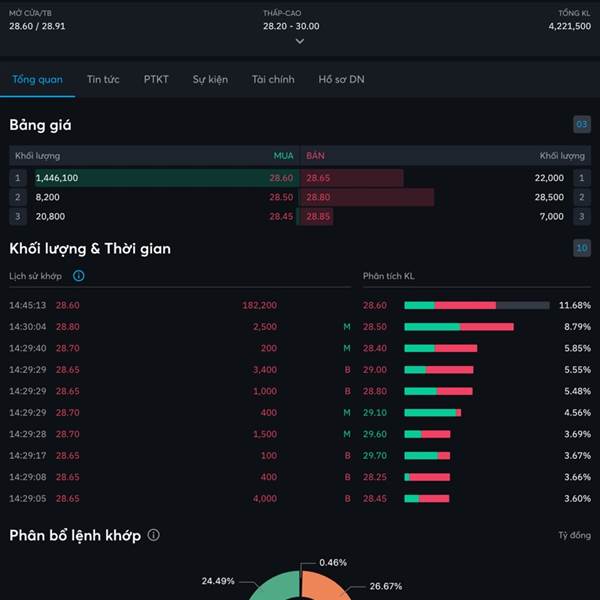Toggle the 10 rows button in Khối lượng & Thời gian
The height and width of the screenshot is (600, 600).
[x=582, y=248]
